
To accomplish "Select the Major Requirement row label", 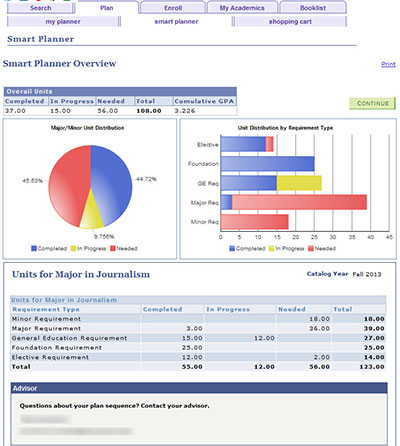I will [x=46, y=329].
